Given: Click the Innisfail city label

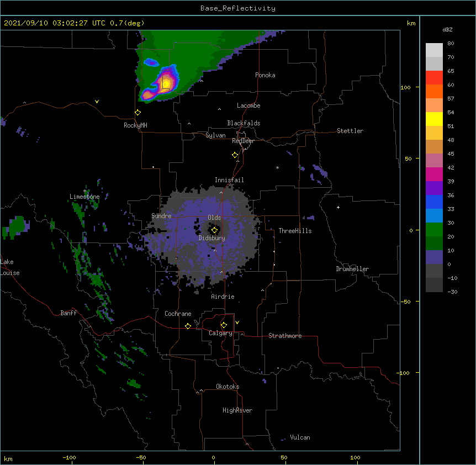Looking at the screenshot, I should [x=229, y=180].
